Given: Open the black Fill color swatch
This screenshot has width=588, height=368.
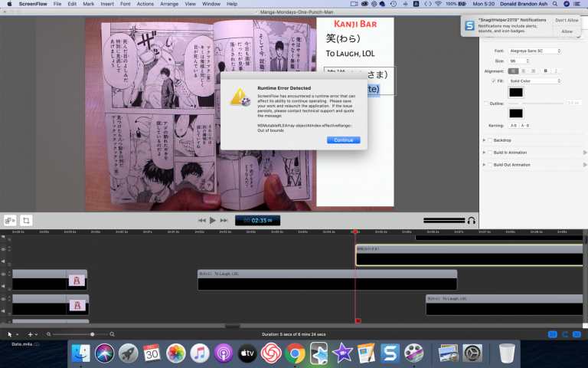Looking at the screenshot, I should click(516, 92).
